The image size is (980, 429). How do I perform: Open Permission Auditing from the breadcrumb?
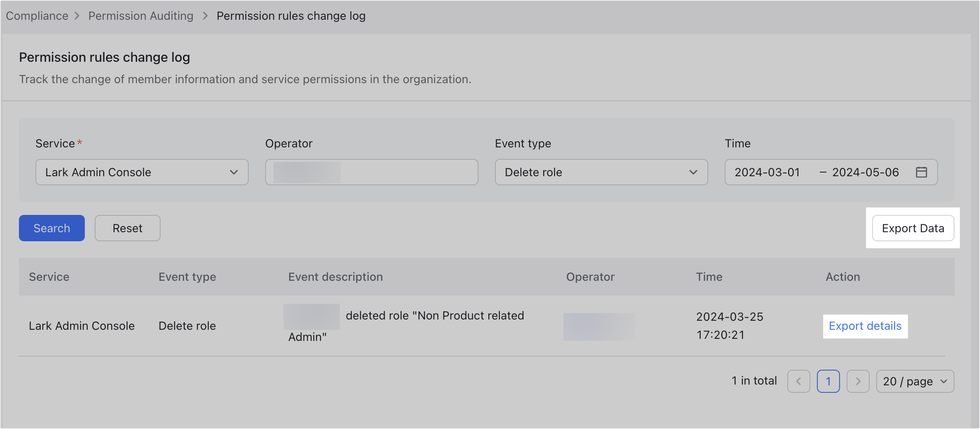tap(141, 16)
